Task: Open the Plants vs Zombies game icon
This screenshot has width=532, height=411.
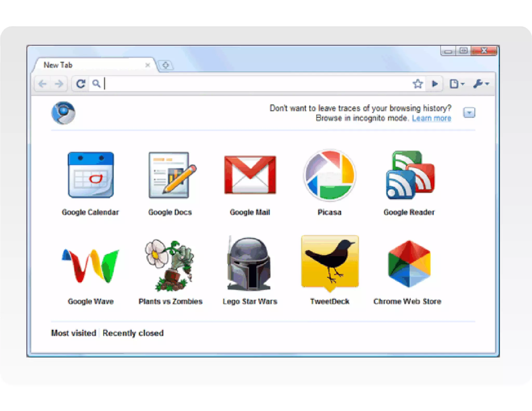Action: (169, 265)
